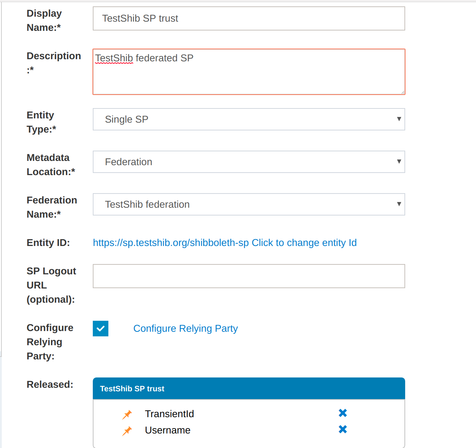Viewport: 476px width, 448px height.
Task: Focus the Display Name text field
Action: click(249, 18)
